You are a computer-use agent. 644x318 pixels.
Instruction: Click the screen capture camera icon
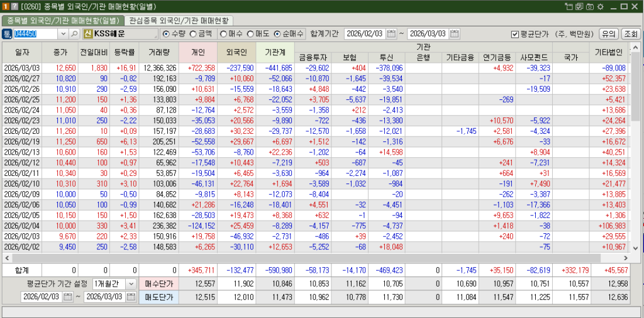[590, 6]
